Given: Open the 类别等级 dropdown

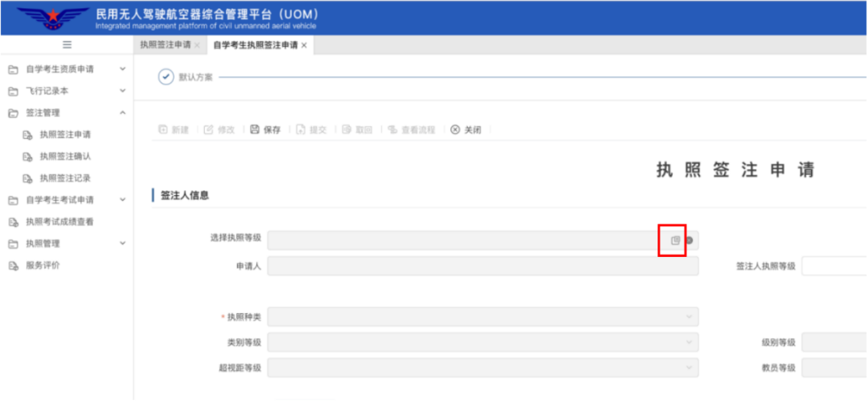Looking at the screenshot, I should pyautogui.click(x=483, y=343).
